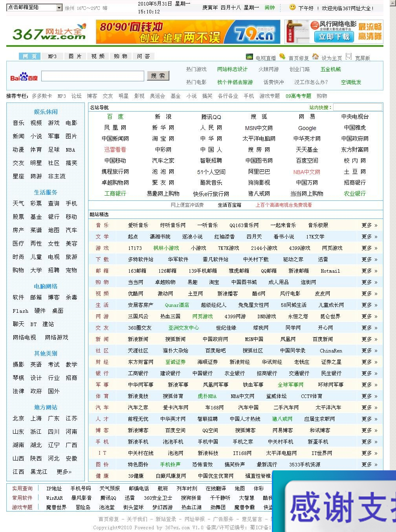Open the 星座 link in sidebar
The image size is (396, 532).
(x=18, y=176)
